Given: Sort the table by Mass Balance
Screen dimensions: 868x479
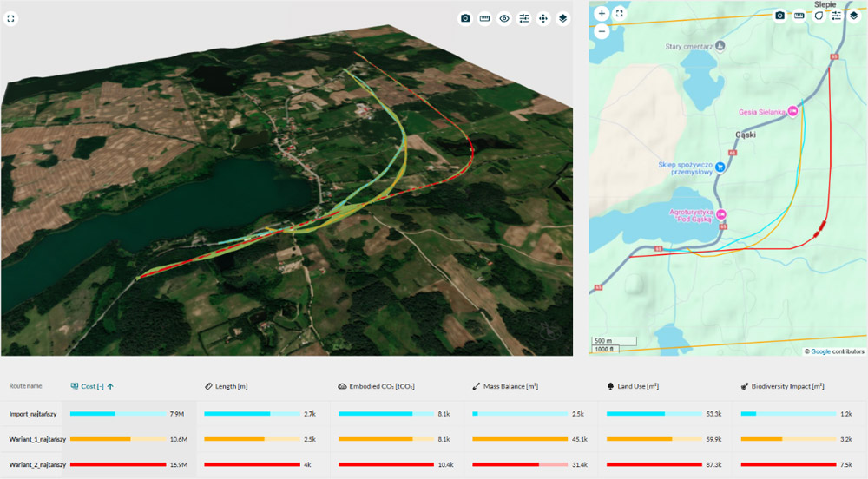Looking at the screenshot, I should coord(505,386).
